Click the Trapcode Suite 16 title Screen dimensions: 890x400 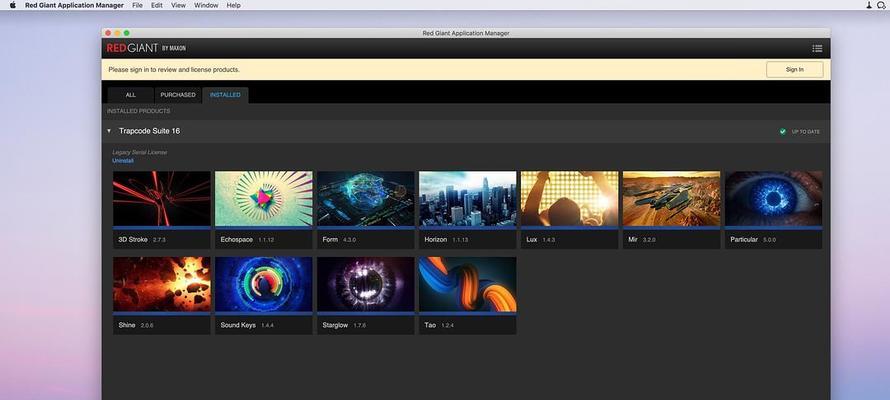pos(149,131)
